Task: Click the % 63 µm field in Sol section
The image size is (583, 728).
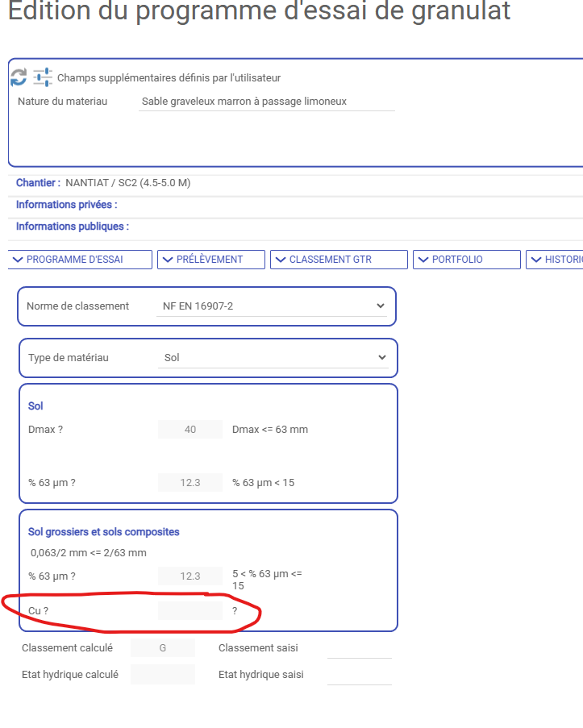Action: click(190, 483)
